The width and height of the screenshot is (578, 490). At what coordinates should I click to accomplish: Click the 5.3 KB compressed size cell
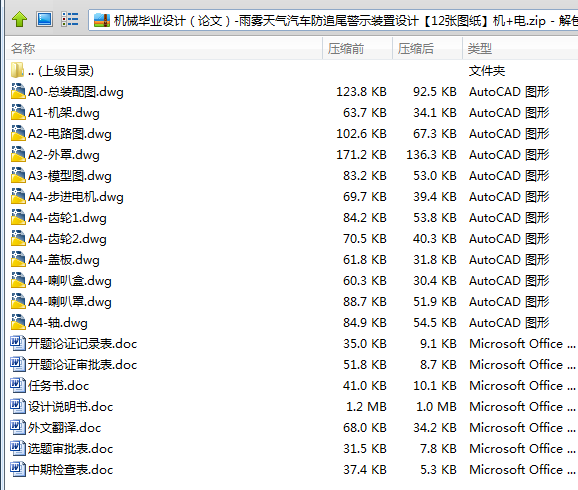click(x=438, y=470)
